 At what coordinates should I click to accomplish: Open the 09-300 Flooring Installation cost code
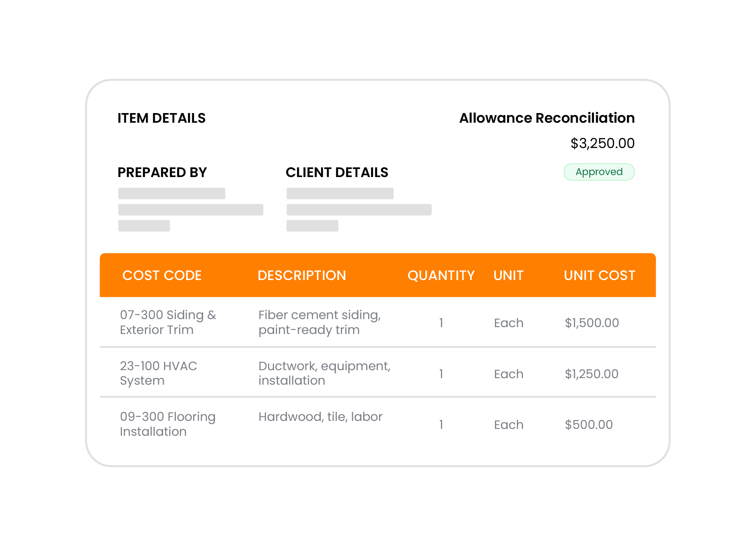(167, 424)
